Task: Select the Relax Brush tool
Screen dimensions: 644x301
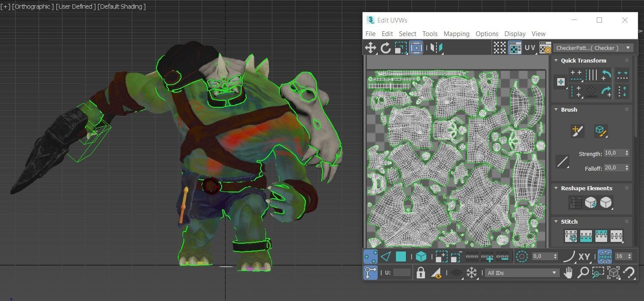Action: (601, 131)
